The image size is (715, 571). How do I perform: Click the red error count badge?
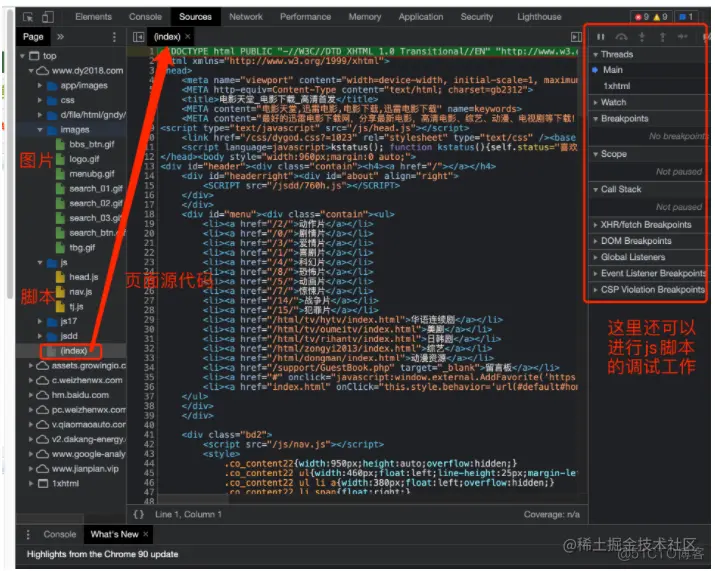point(642,17)
